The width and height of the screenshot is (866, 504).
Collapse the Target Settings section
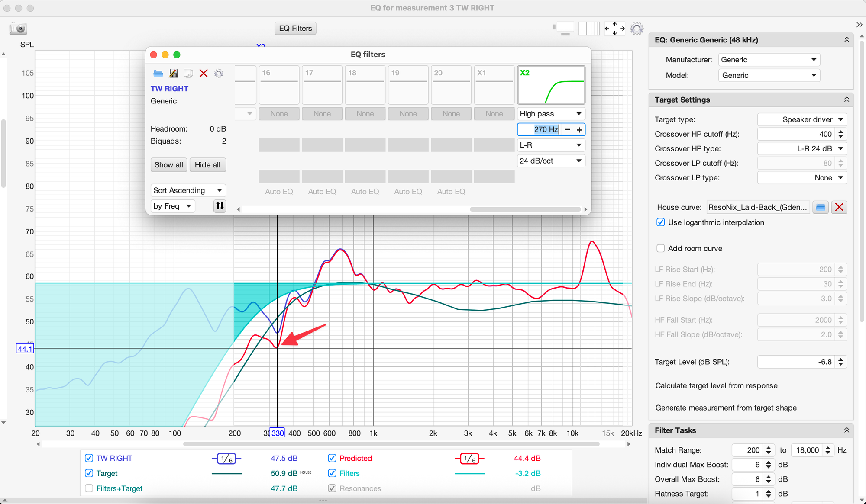pos(846,100)
